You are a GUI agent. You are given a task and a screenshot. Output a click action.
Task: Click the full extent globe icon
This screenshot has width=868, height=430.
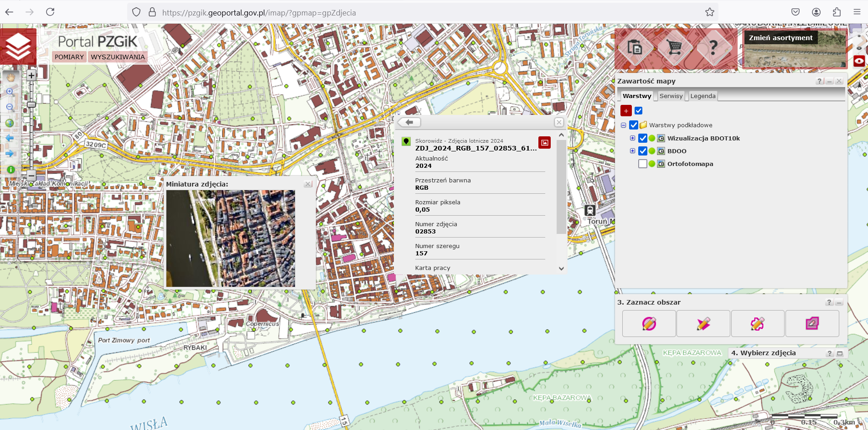(10, 123)
